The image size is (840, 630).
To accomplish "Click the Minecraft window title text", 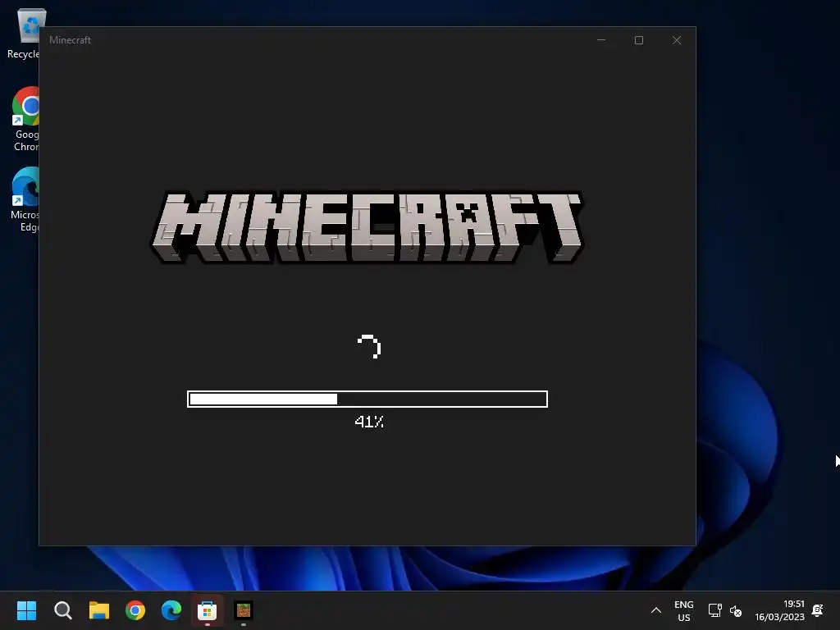I will pyautogui.click(x=71, y=40).
